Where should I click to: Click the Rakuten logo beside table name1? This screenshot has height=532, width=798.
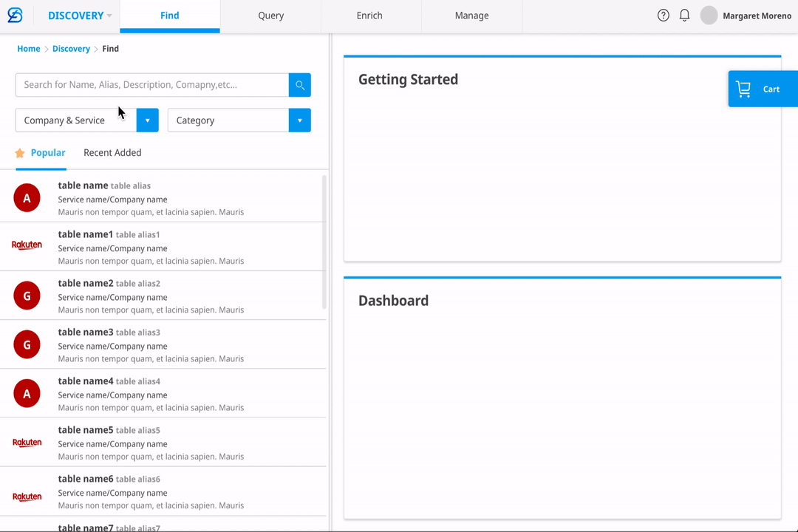pos(27,245)
